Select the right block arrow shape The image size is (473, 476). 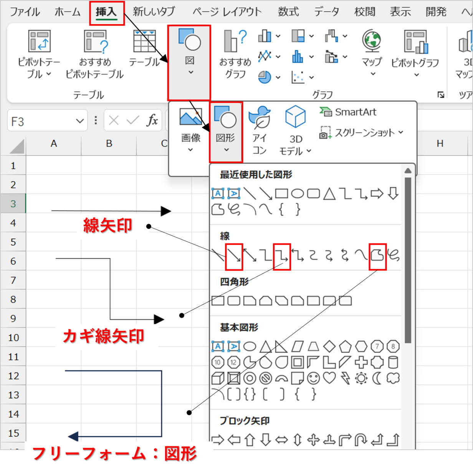pyautogui.click(x=218, y=440)
